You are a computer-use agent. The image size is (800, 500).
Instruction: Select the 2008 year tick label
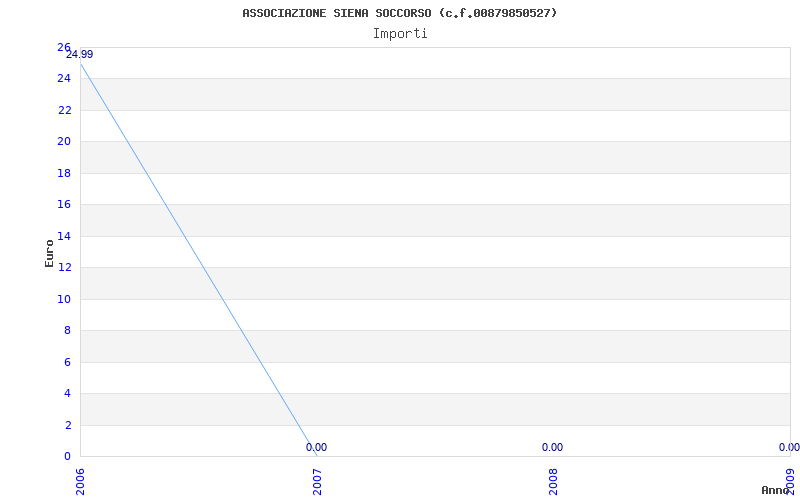click(x=554, y=483)
